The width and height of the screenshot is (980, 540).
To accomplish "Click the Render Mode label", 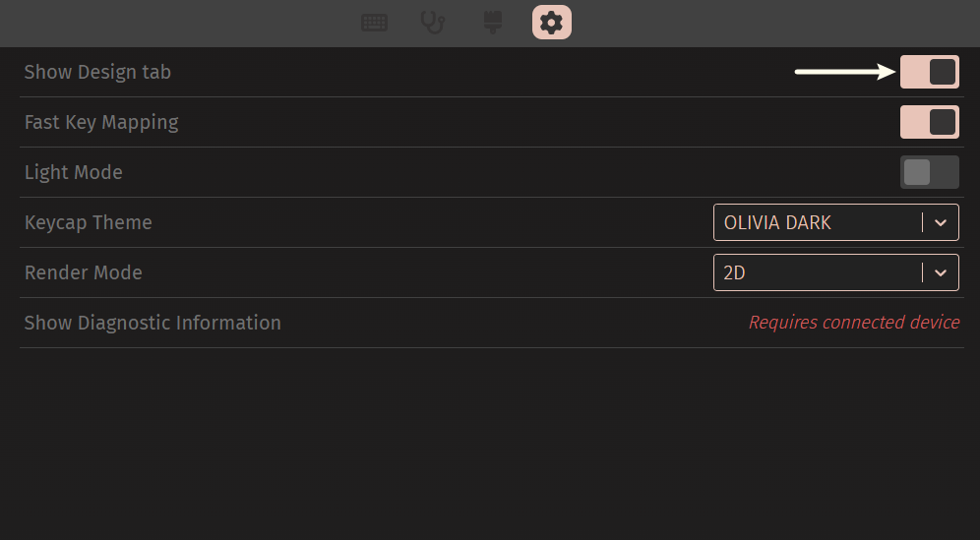I will click(x=84, y=272).
